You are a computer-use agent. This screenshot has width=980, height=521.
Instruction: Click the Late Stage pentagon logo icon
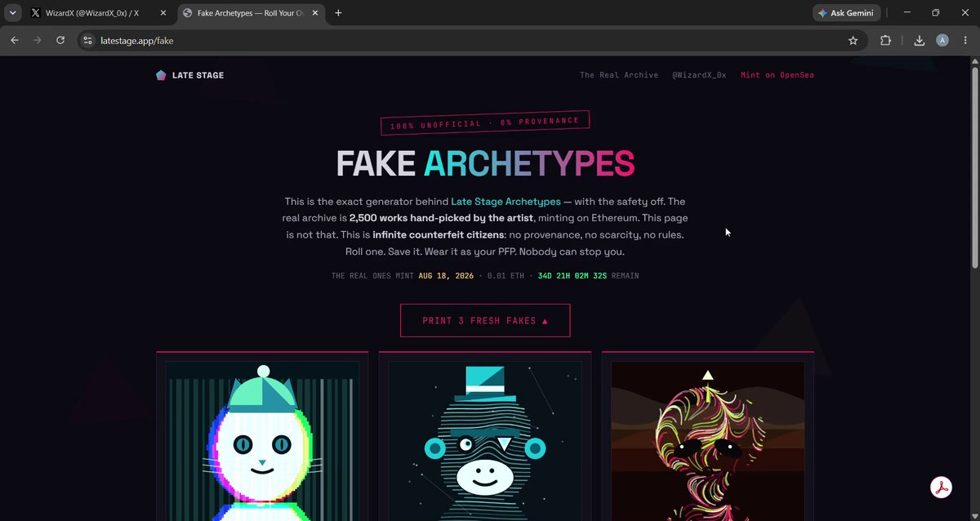pos(161,75)
